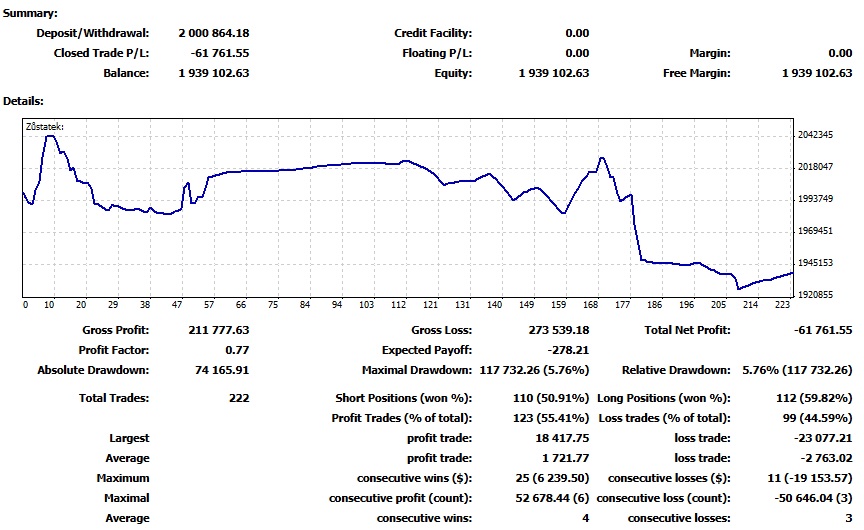The image size is (864, 530).
Task: Click the largest profit trade value 18 417.75
Action: (562, 439)
